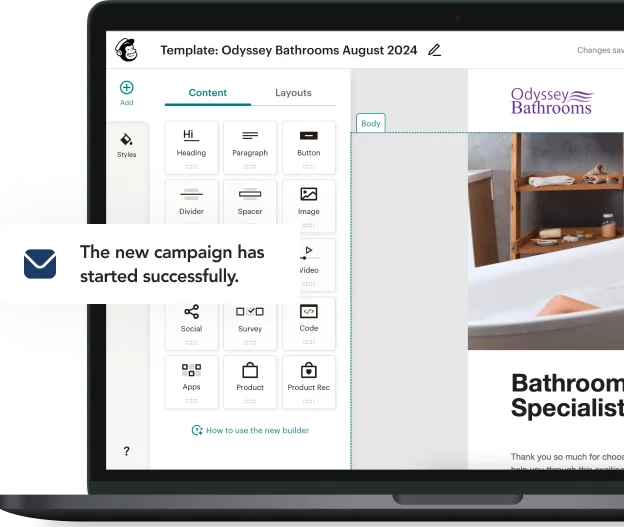Select the Spacer content block
Viewport: 624px width, 527px height.
click(250, 202)
